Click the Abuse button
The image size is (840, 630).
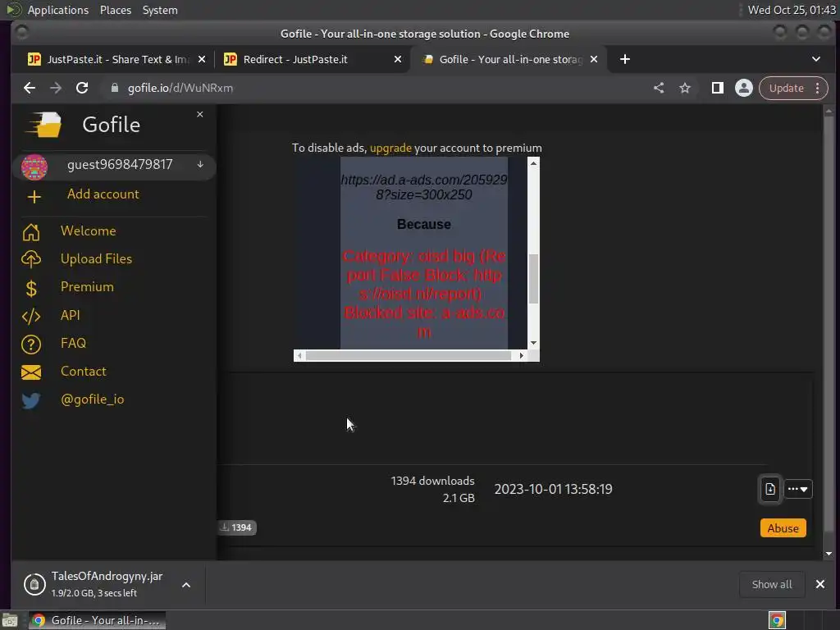coord(783,528)
